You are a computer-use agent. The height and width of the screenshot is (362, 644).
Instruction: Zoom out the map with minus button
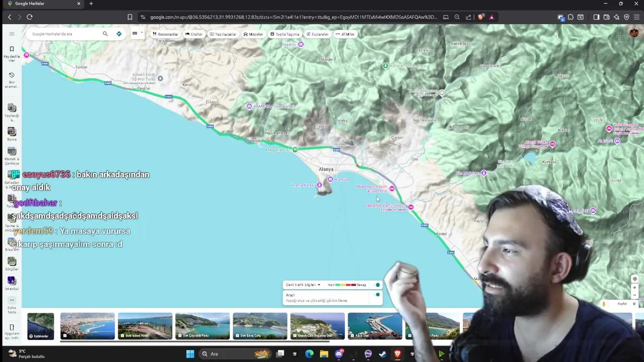click(634, 295)
